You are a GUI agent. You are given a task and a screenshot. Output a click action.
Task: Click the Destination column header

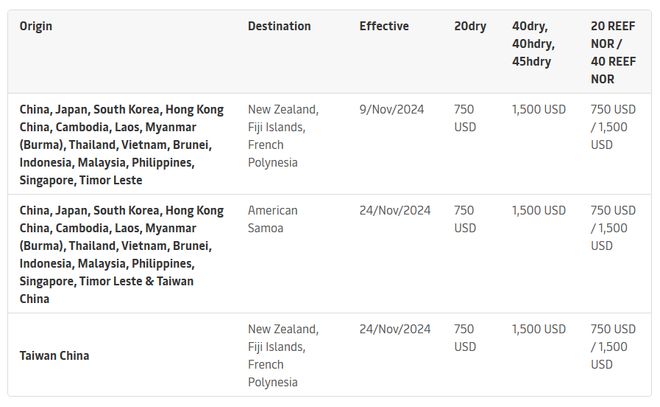(279, 26)
